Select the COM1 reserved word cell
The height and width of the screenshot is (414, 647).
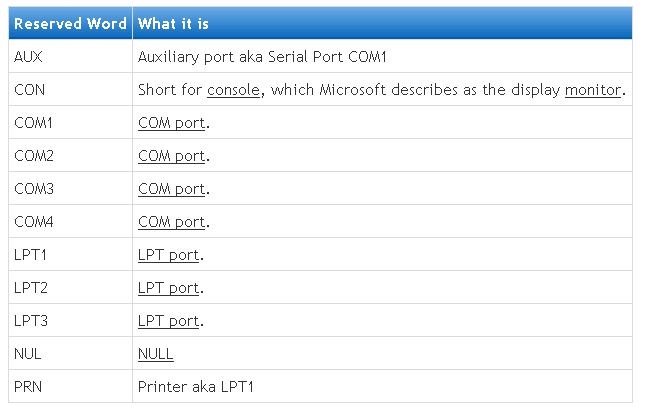[33, 123]
